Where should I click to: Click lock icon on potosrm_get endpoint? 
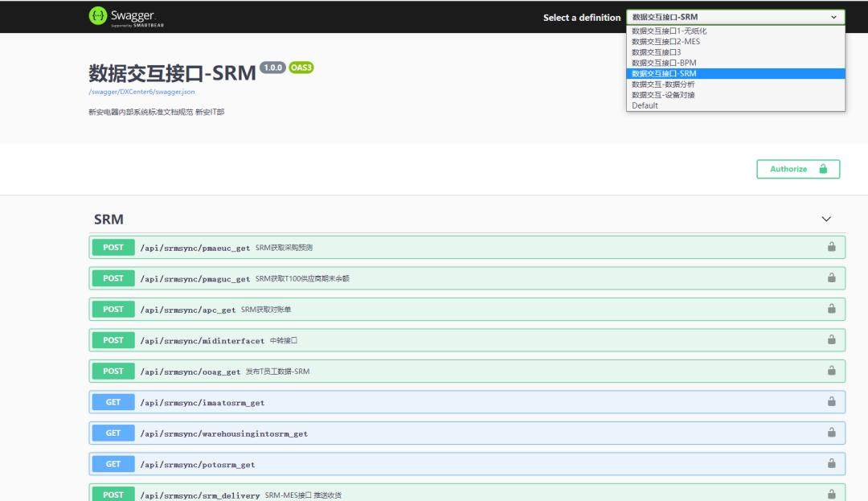[x=831, y=464]
